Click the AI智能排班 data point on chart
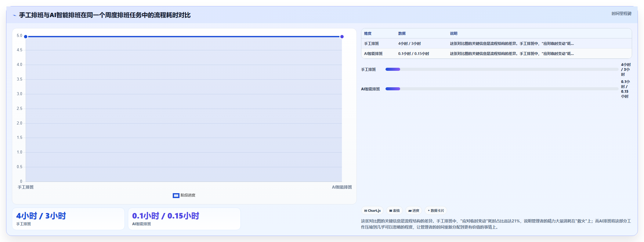The image size is (644, 242). (342, 37)
